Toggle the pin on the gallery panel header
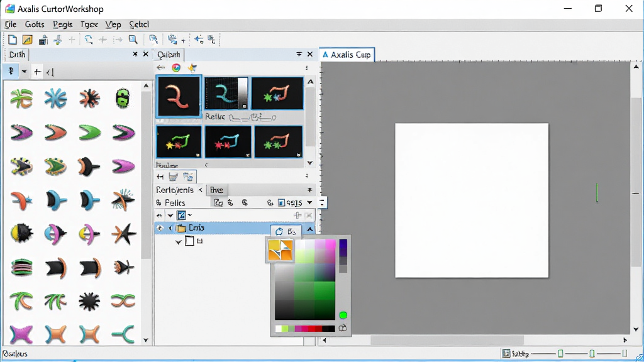This screenshot has width=644, height=362. click(299, 54)
